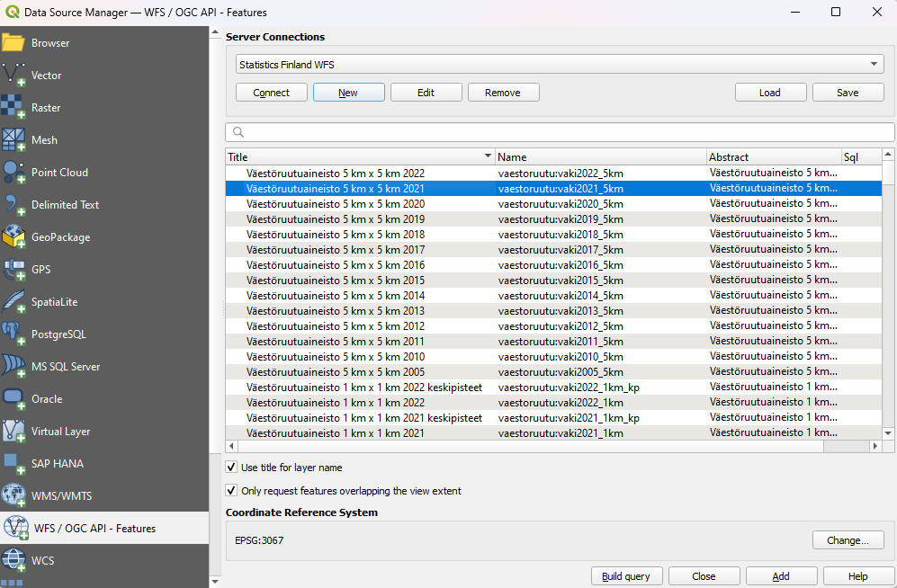
Task: Select the MS SQL Server icon
Action: point(13,366)
